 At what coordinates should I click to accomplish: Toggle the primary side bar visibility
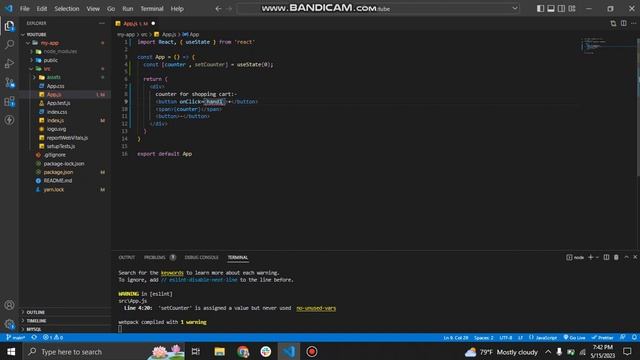tap(540, 9)
